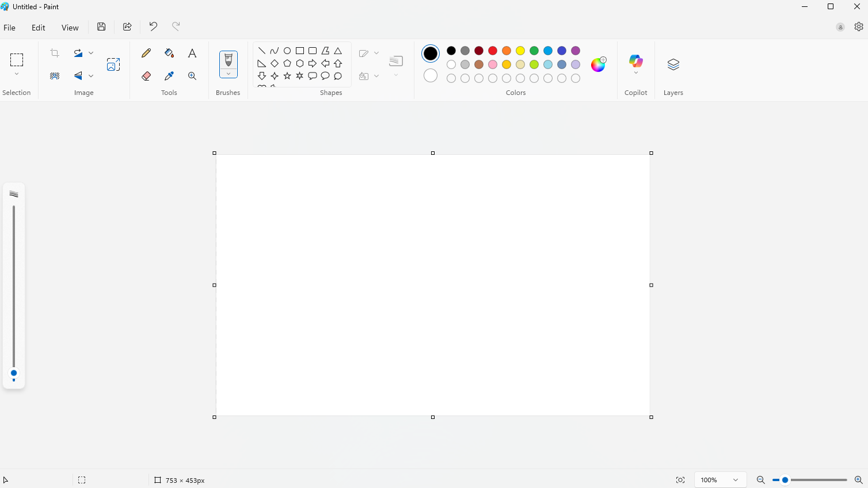This screenshot has width=868, height=488.
Task: Click the Flip icon
Action: tap(78, 76)
